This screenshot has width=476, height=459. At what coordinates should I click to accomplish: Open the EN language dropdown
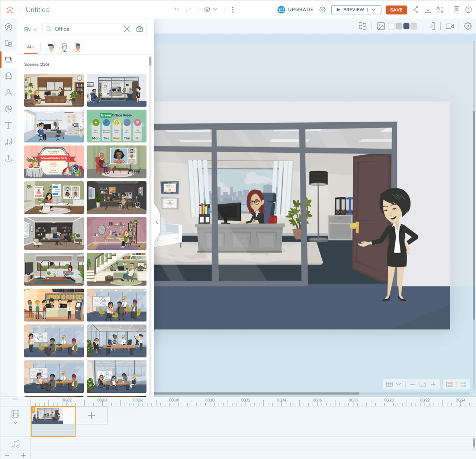pyautogui.click(x=31, y=29)
